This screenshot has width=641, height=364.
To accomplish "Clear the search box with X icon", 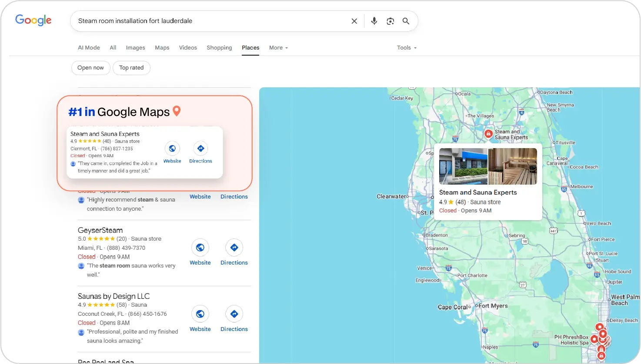I will click(x=354, y=21).
